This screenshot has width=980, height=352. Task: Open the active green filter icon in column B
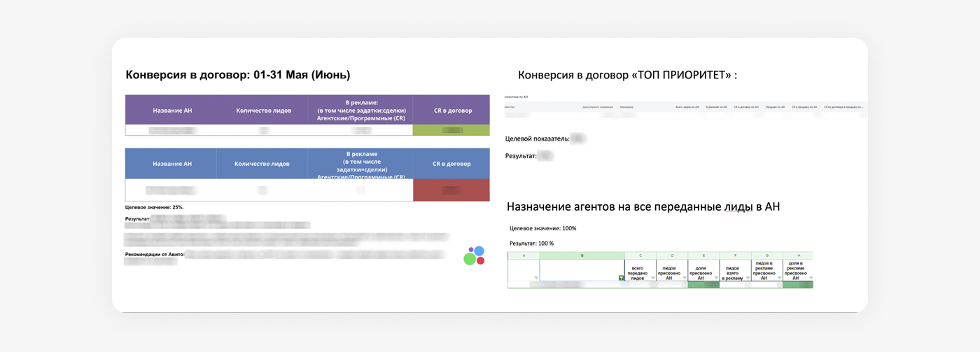tap(621, 278)
